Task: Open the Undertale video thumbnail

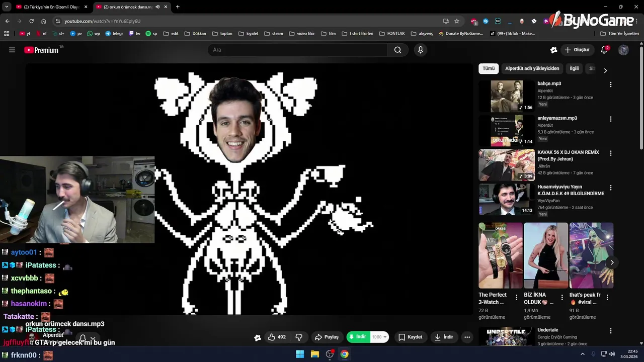Action: coord(507,336)
